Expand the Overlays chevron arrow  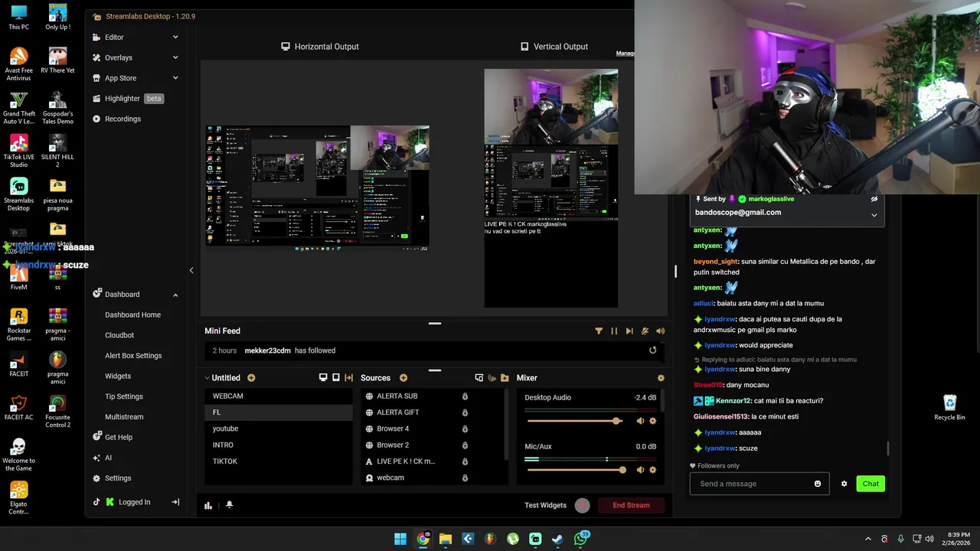point(175,57)
